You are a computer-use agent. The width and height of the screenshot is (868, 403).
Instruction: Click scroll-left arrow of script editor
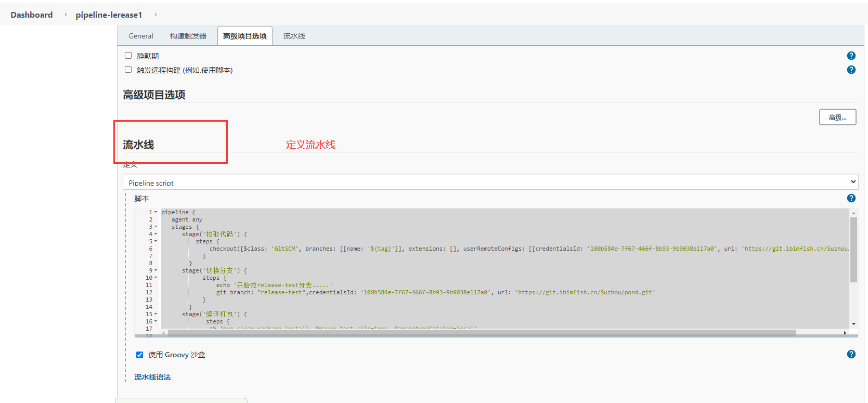164,333
